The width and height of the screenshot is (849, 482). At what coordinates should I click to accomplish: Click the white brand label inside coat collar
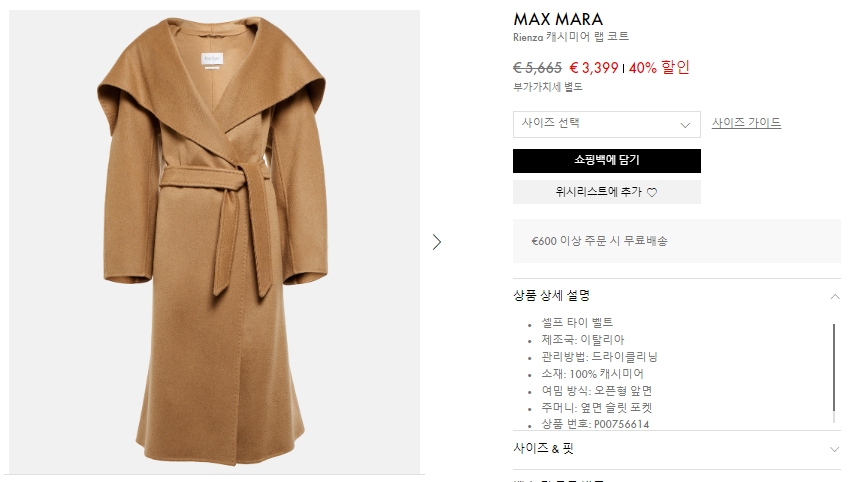[x=212, y=59]
